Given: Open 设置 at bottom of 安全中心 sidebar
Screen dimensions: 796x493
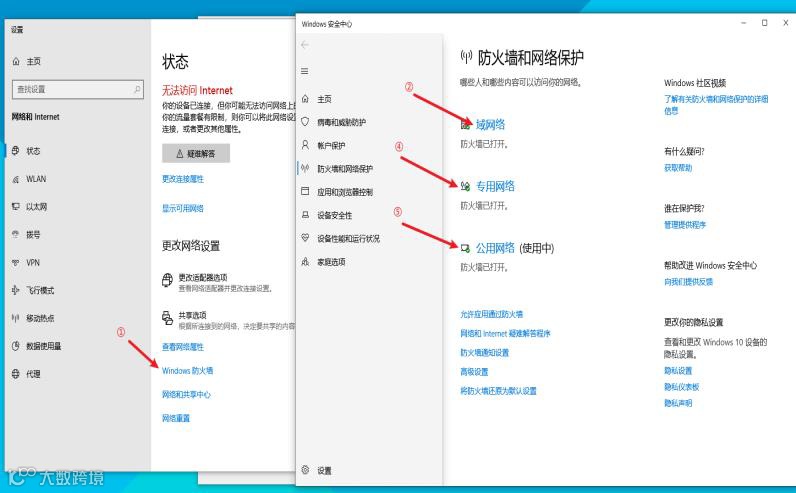Looking at the screenshot, I should coord(324,471).
